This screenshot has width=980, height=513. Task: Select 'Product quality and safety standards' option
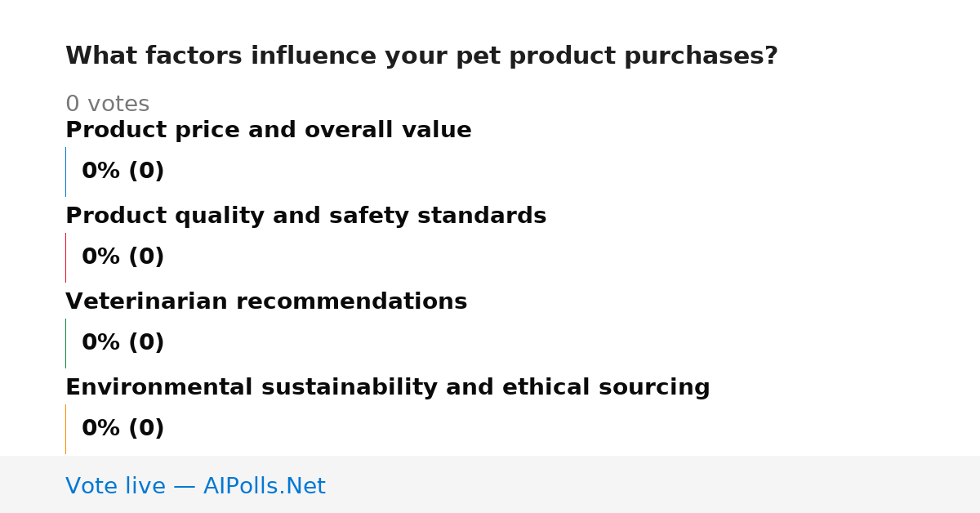(x=305, y=216)
